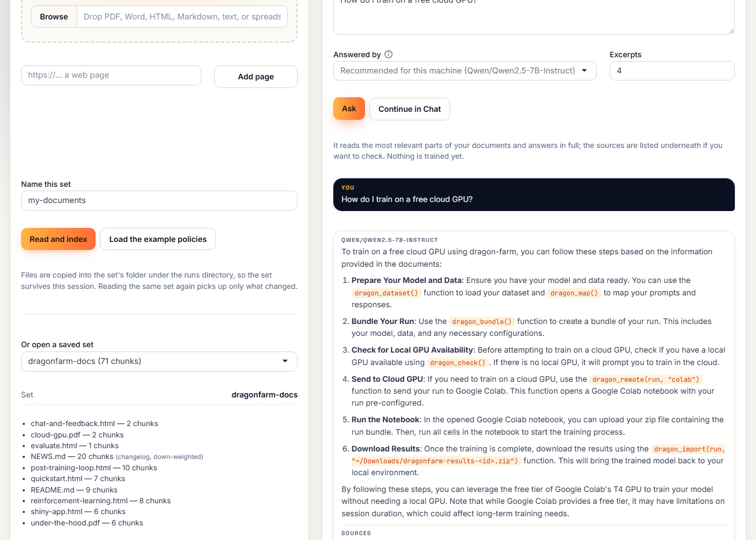The height and width of the screenshot is (540, 756).
Task: Click the dragon_remote(run, "colab") code
Action: [646, 380]
